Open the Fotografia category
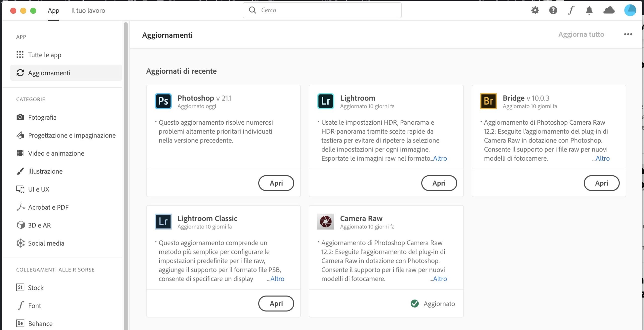 point(42,117)
